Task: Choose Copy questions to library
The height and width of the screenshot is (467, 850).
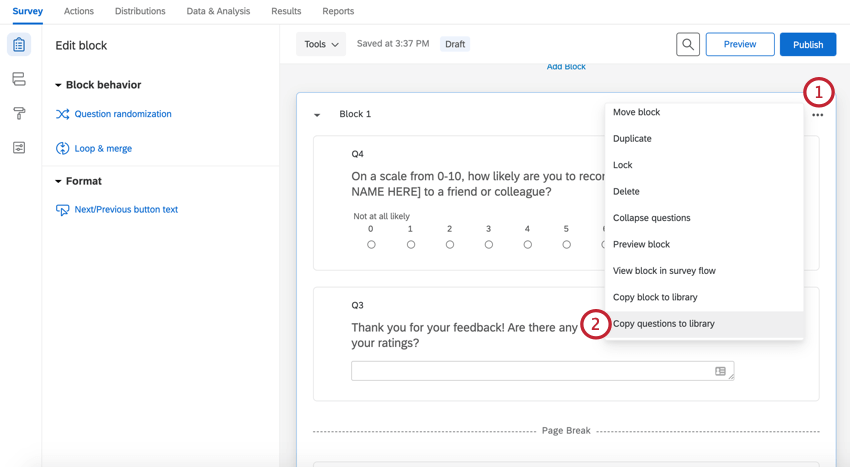Action: point(663,324)
